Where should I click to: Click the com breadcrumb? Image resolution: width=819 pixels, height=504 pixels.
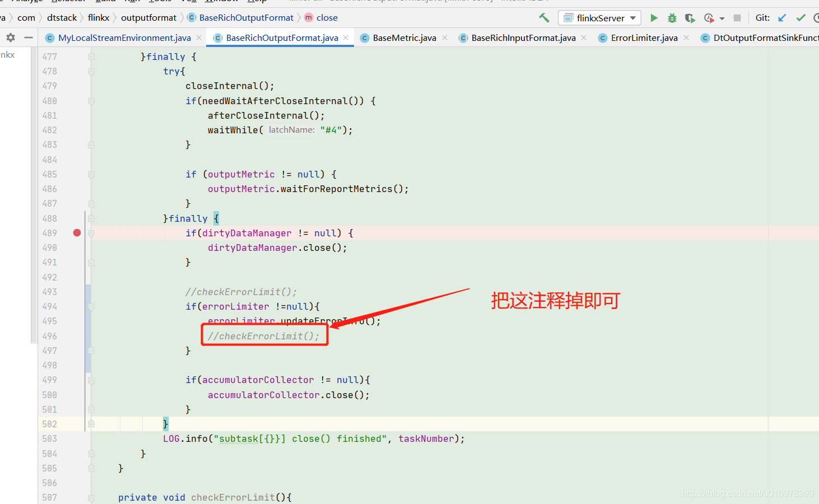tap(26, 18)
